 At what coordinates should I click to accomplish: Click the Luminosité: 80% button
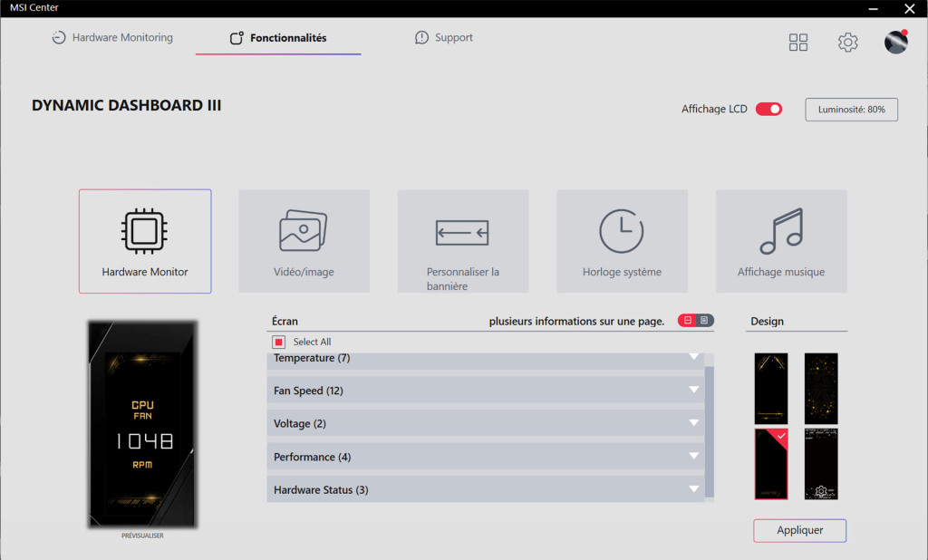tap(851, 110)
